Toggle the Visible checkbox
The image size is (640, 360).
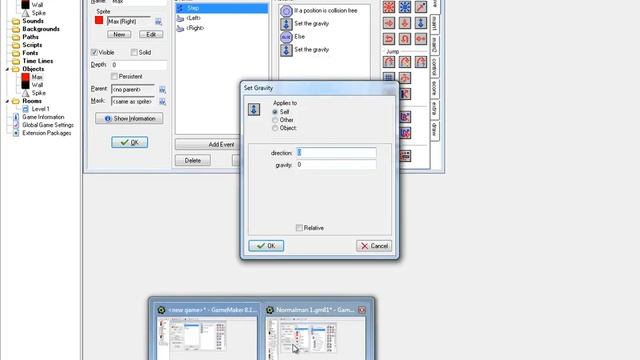tap(94, 52)
